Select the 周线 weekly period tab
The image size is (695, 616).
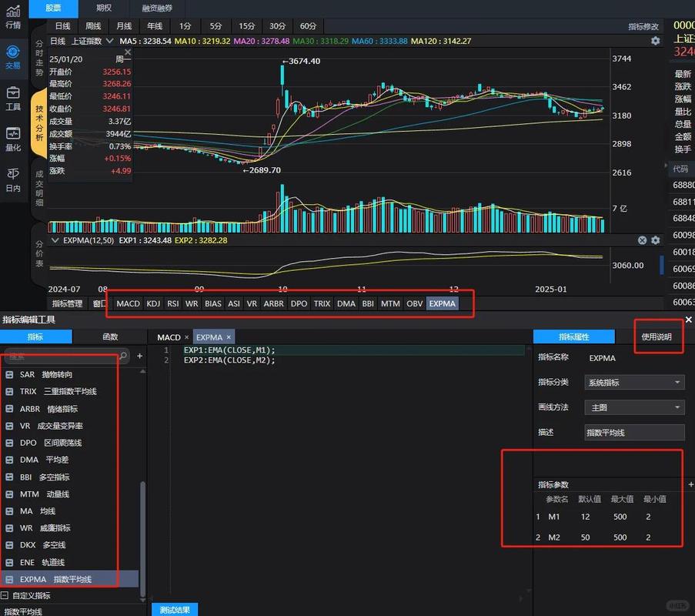click(93, 26)
